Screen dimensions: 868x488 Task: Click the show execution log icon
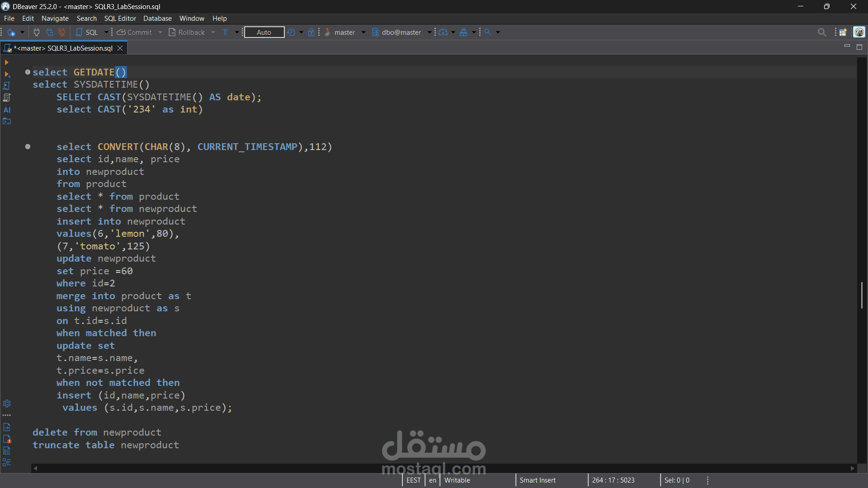tap(7, 439)
